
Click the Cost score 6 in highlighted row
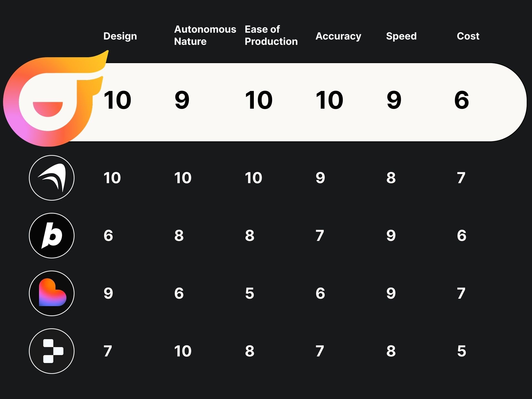[x=462, y=100]
